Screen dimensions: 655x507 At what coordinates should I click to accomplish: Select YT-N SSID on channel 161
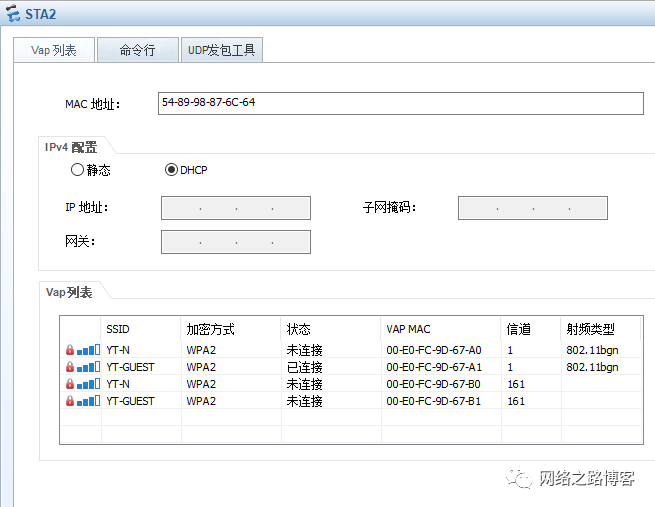click(118, 384)
